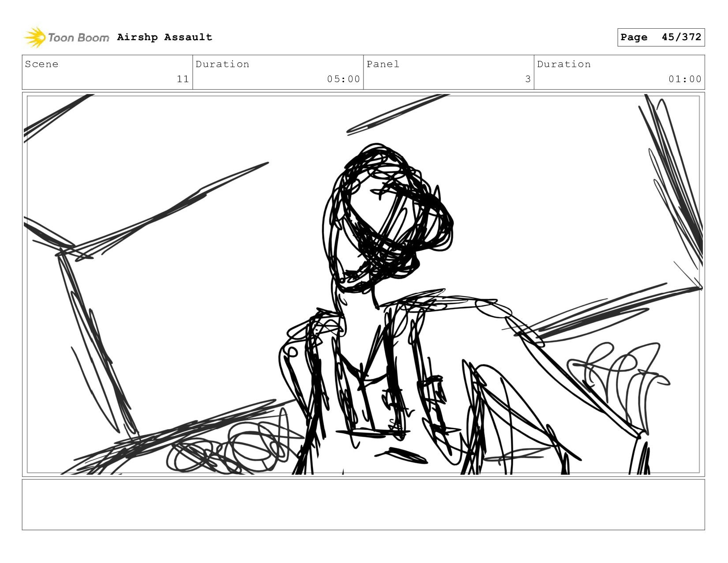Click the Toon Boom logo
The image size is (728, 563).
(x=66, y=38)
